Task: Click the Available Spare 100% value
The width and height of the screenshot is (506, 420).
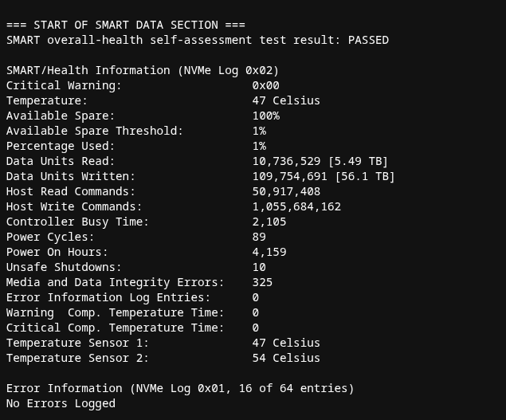Action: 265,116
